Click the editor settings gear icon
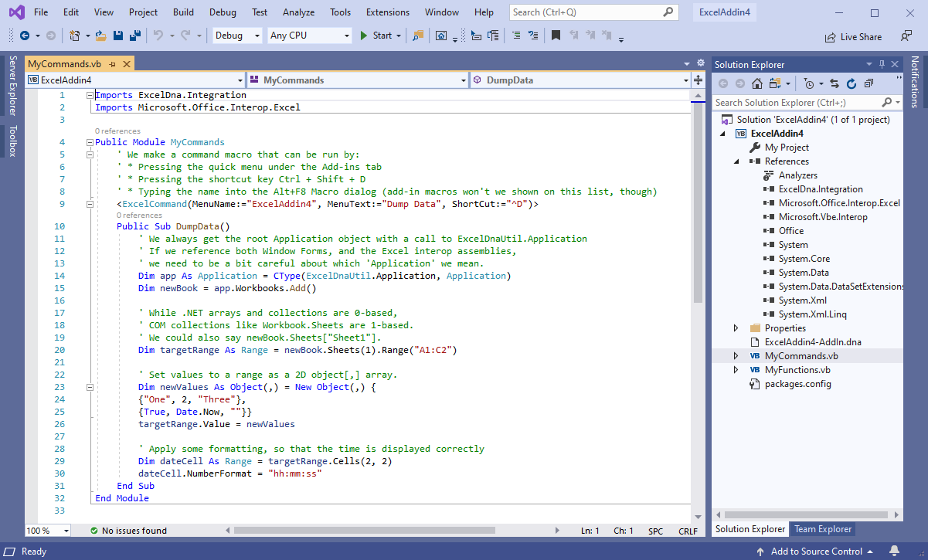The image size is (928, 560). click(x=701, y=63)
